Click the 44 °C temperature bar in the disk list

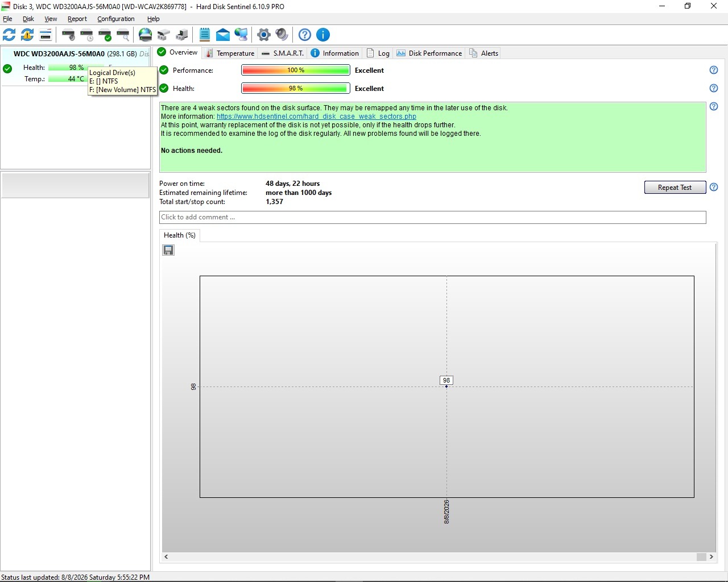[68, 79]
